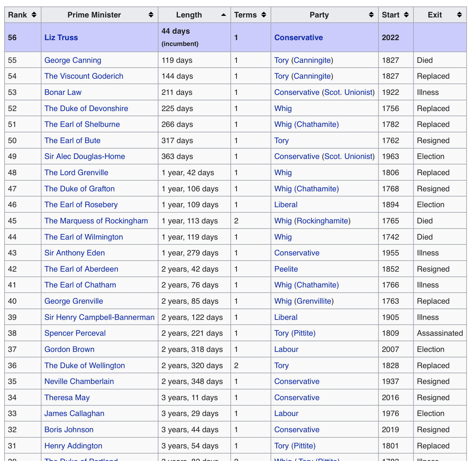Image resolution: width=476 pixels, height=461 pixels.
Task: Click Conservative link in Theresa May row
Action: coord(297,398)
